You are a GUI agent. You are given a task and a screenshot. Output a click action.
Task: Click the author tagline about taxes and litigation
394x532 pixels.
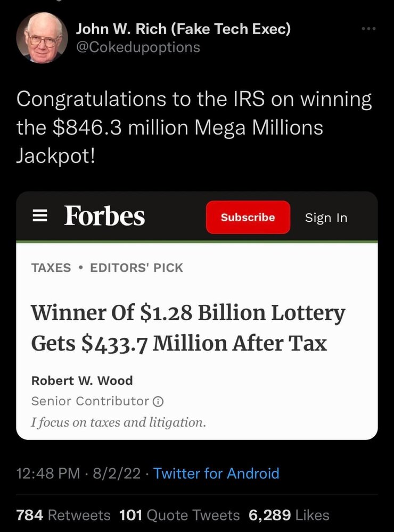pos(118,422)
